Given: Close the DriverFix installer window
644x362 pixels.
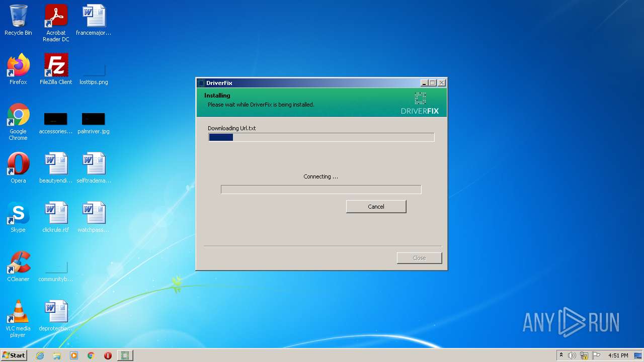Looking at the screenshot, I should click(441, 83).
